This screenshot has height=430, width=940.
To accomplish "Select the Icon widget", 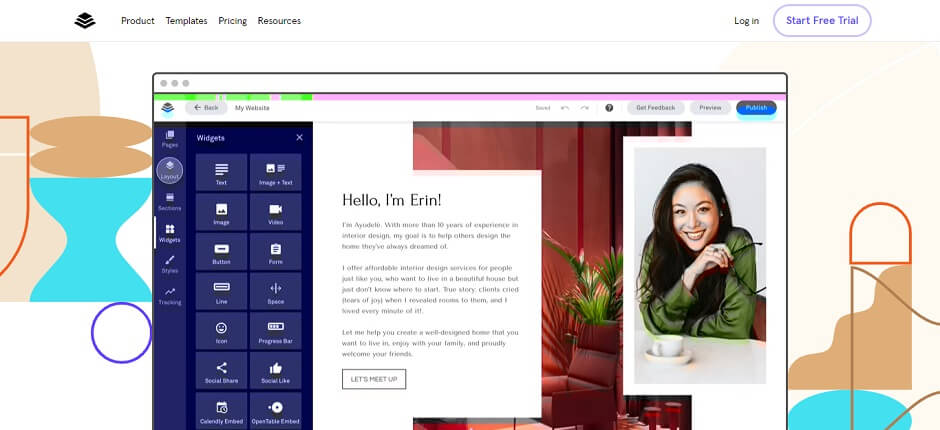I will [x=221, y=330].
